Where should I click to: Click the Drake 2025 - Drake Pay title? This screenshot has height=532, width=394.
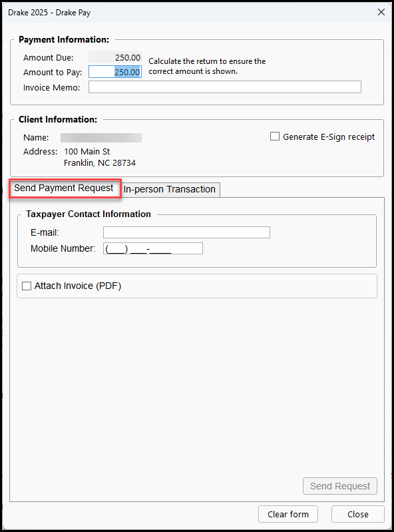49,13
